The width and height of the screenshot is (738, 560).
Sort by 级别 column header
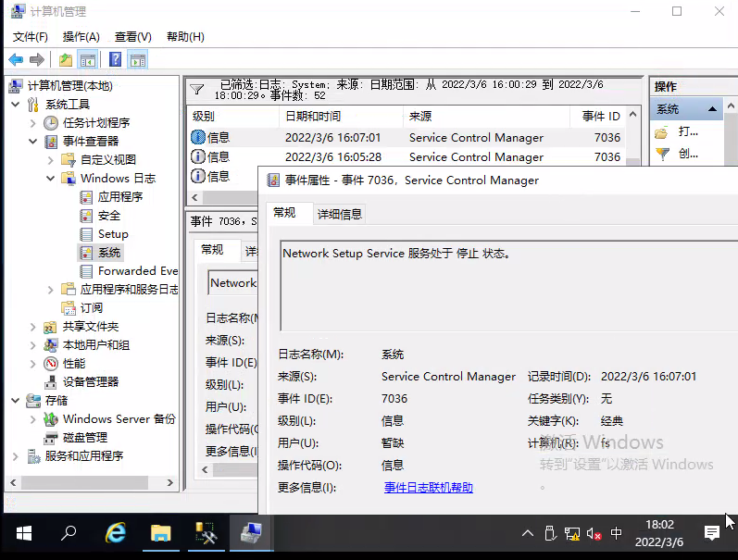233,117
